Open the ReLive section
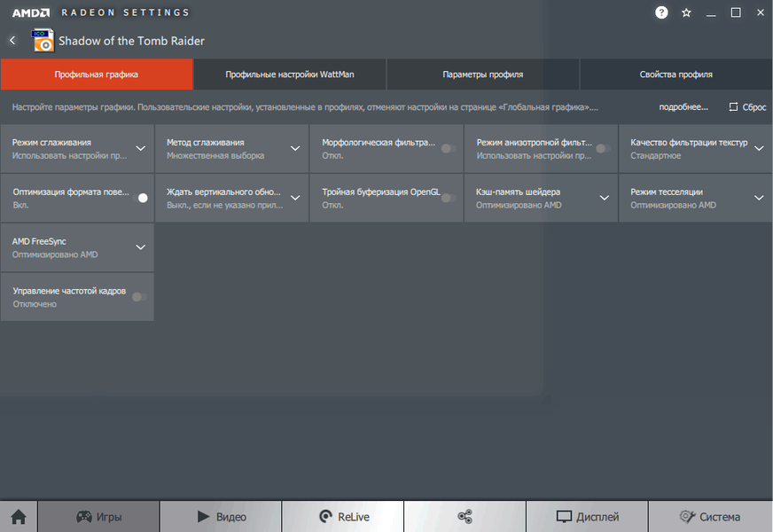Screen dimensions: 773x532 pos(343,517)
